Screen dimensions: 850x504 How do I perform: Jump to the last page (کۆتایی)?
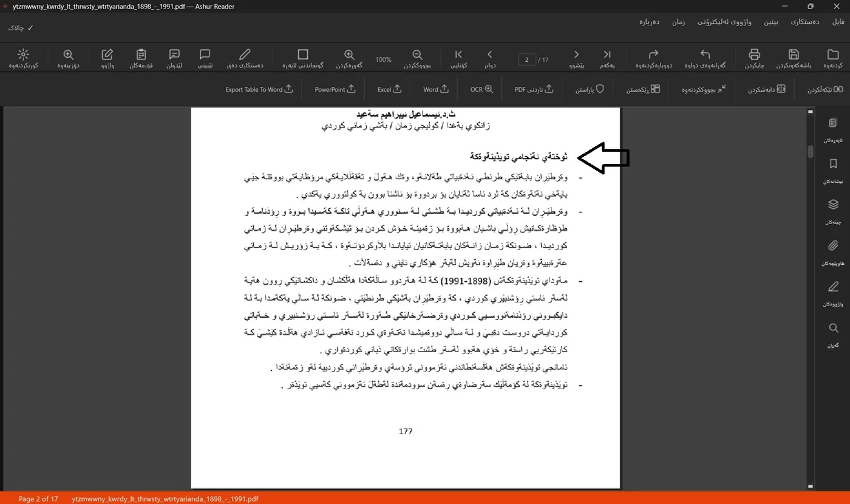pyautogui.click(x=460, y=59)
